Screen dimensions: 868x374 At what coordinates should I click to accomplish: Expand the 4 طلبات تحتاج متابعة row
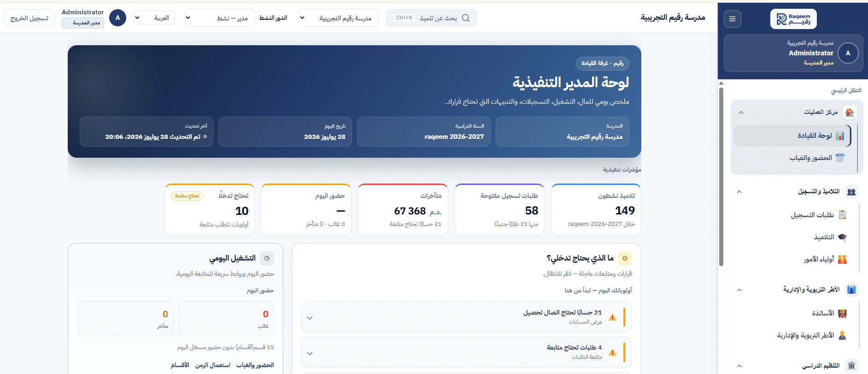click(466, 353)
